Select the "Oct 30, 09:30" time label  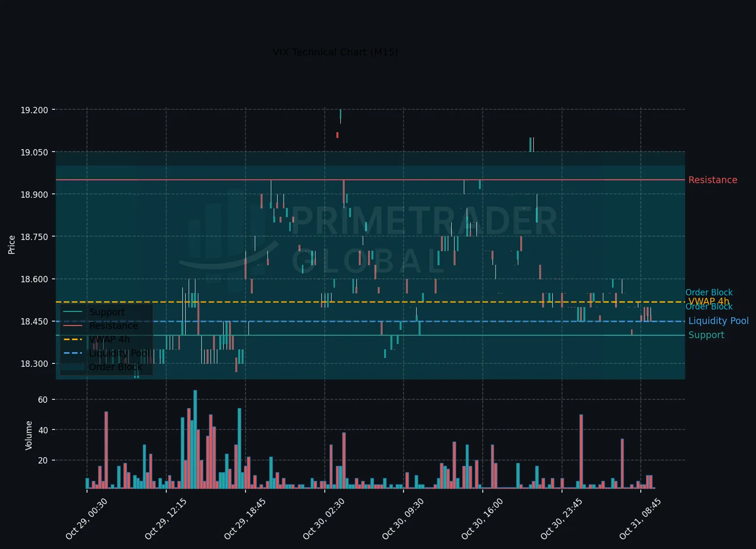(403, 518)
